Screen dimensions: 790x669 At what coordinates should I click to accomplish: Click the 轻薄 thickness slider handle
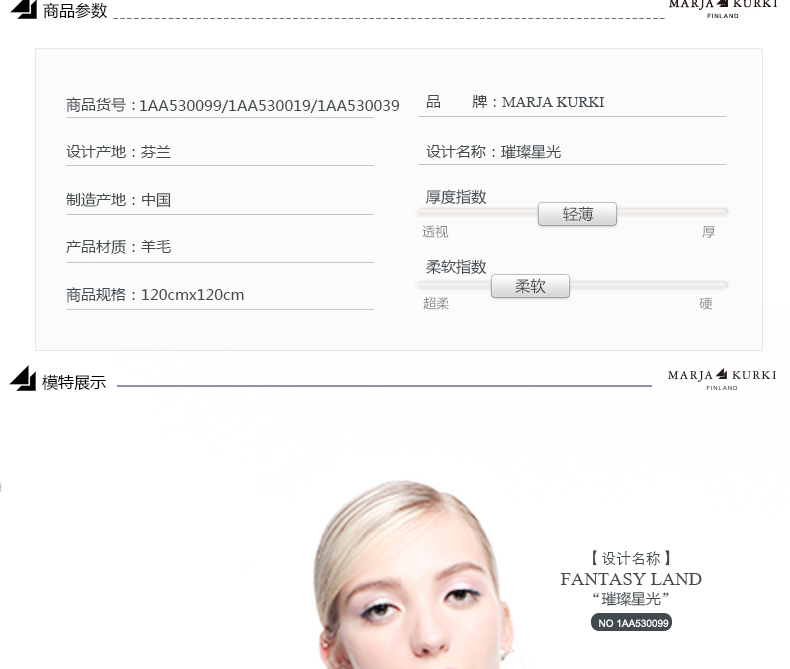pyautogui.click(x=577, y=214)
